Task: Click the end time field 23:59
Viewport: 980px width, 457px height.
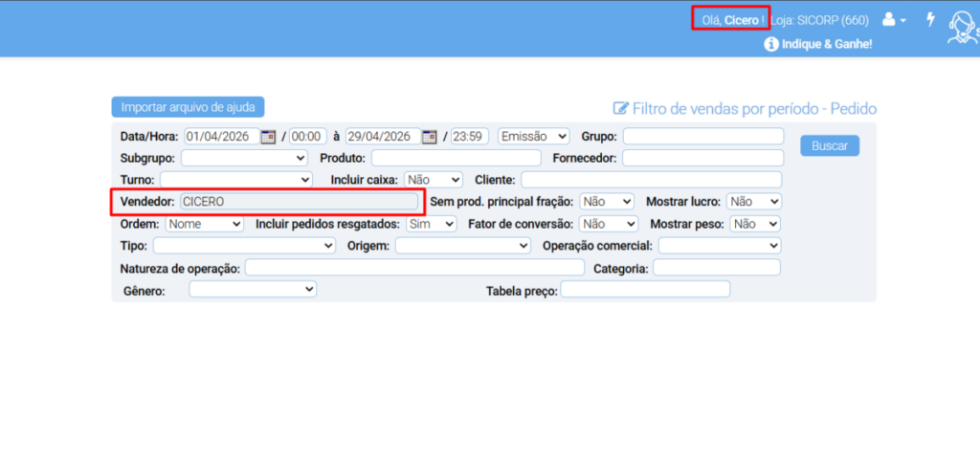Action: coord(470,136)
